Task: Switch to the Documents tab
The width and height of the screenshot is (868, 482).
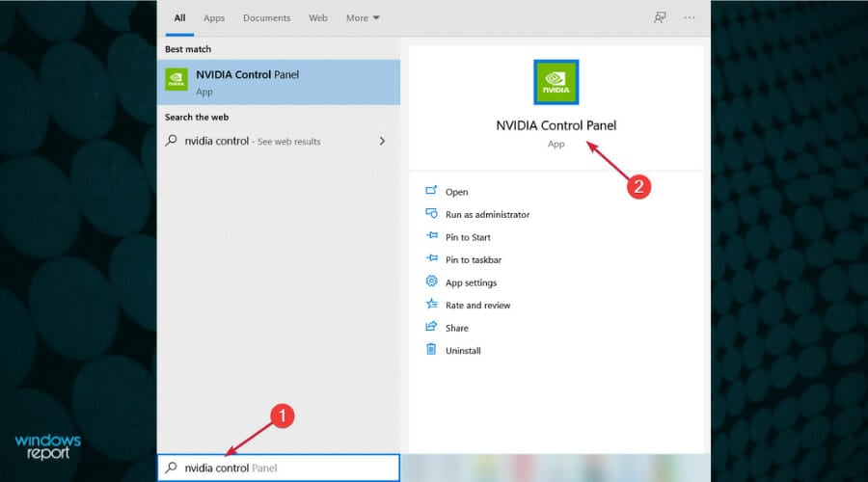Action: pyautogui.click(x=266, y=17)
